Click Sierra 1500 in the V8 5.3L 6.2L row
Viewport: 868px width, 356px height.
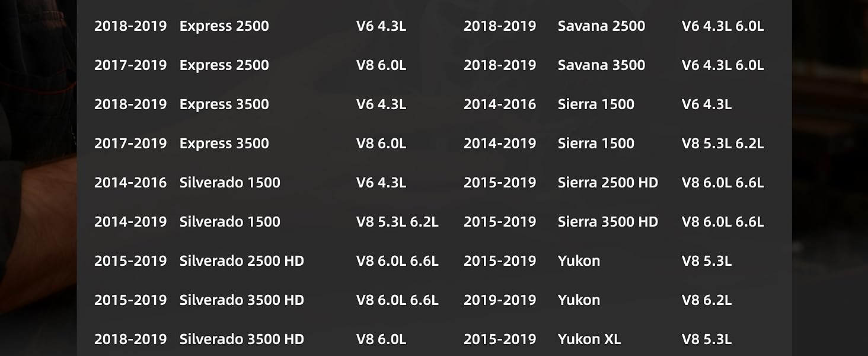coord(596,144)
